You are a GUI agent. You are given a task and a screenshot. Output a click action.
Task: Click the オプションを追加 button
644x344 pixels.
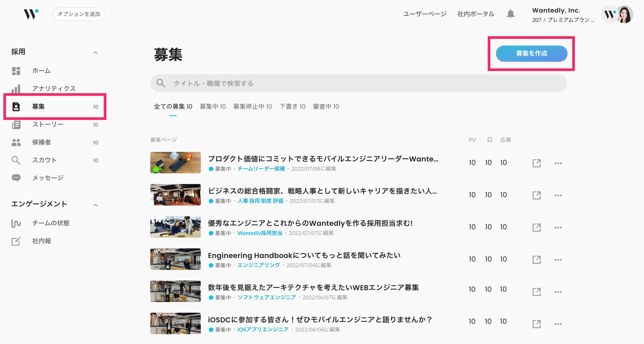[x=79, y=14]
